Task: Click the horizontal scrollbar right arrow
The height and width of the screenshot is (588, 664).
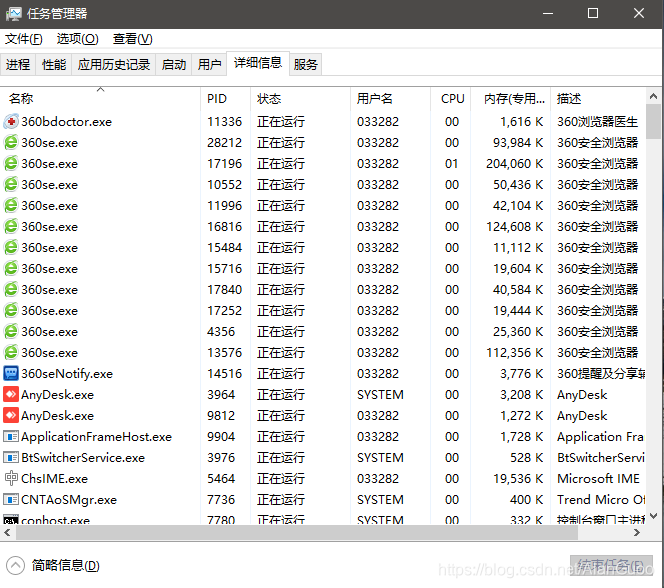Action: (x=637, y=533)
